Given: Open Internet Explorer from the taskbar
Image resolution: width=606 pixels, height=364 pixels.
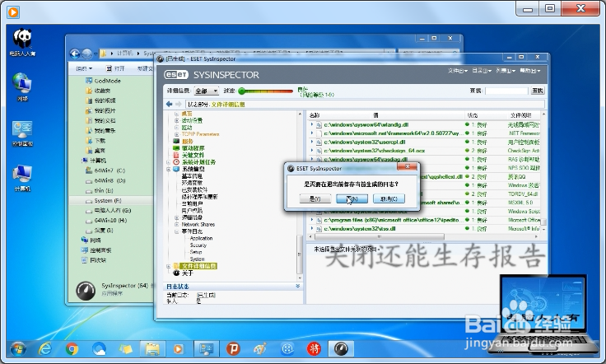Looking at the screenshot, I should (45, 349).
